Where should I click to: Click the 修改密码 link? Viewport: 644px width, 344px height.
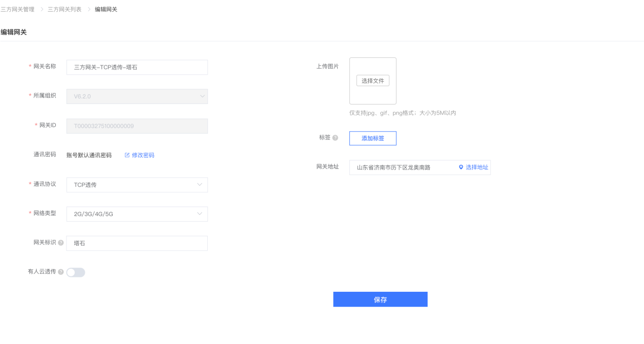click(143, 155)
